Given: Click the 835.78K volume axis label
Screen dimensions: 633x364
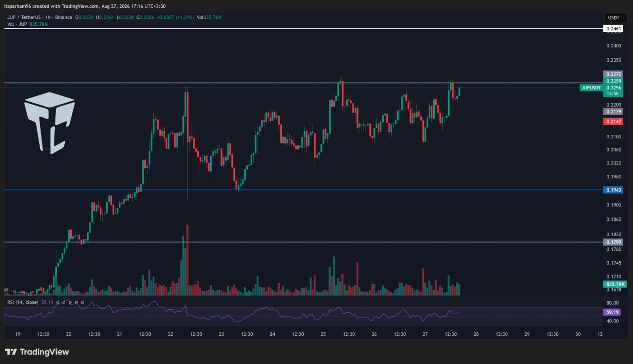Looking at the screenshot, I should (x=615, y=284).
